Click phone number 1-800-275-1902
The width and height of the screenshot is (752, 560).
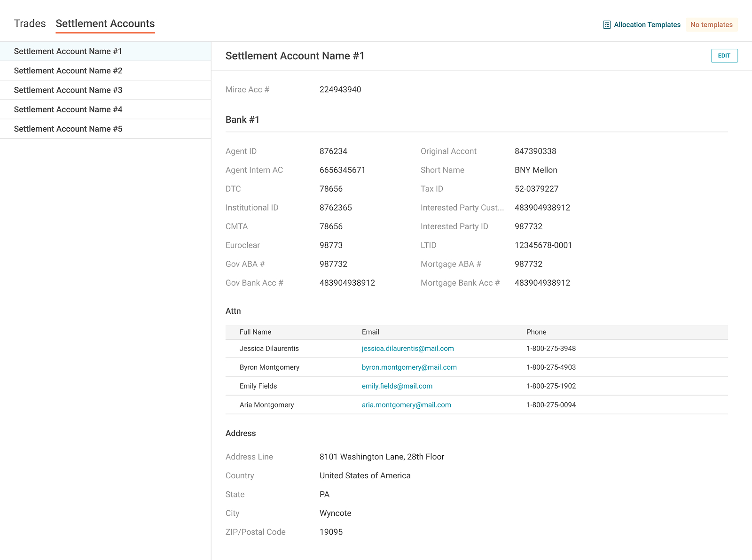click(551, 386)
